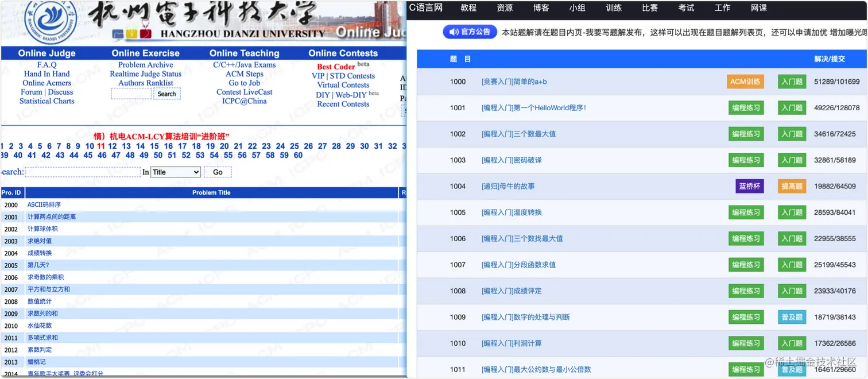
Task: Open the 比赛 menu item
Action: click(649, 8)
